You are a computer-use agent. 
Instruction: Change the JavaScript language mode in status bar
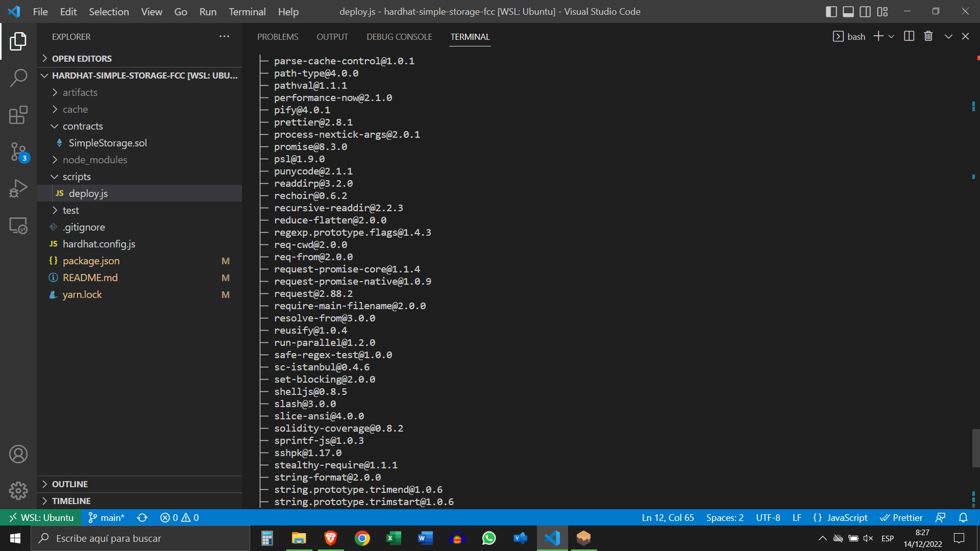847,517
